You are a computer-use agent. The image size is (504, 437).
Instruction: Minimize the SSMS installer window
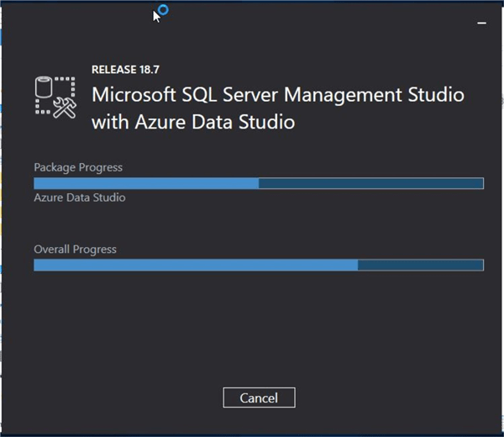tap(482, 24)
